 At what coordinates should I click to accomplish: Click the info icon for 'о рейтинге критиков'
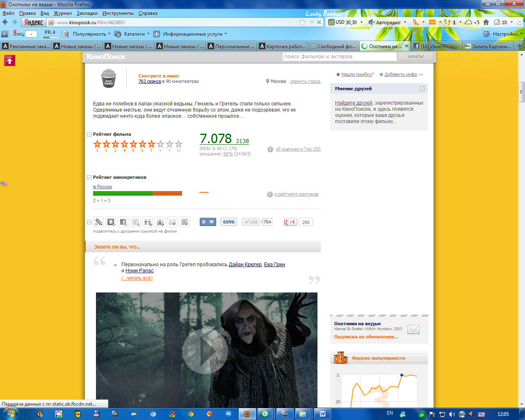click(x=270, y=194)
